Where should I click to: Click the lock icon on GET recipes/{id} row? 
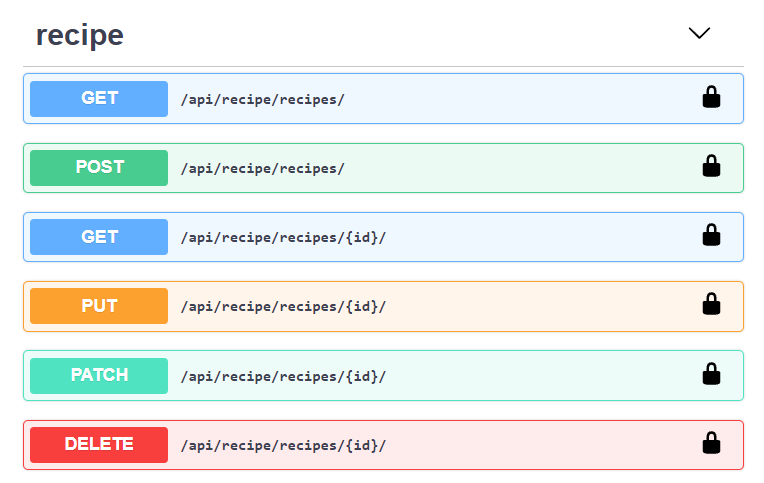coord(711,234)
